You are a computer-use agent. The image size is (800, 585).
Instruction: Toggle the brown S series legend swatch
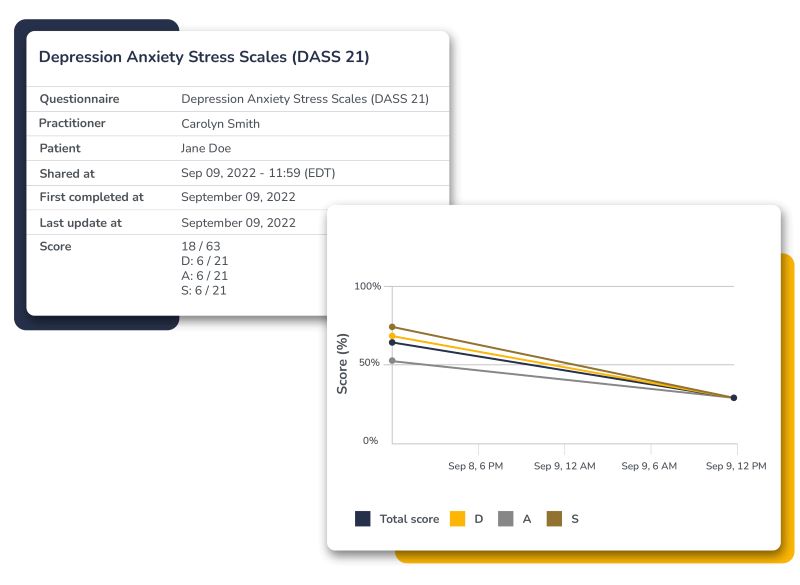pyautogui.click(x=554, y=518)
